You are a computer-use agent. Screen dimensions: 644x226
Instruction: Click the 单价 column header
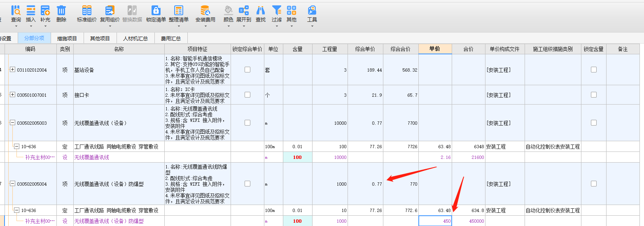pos(435,49)
